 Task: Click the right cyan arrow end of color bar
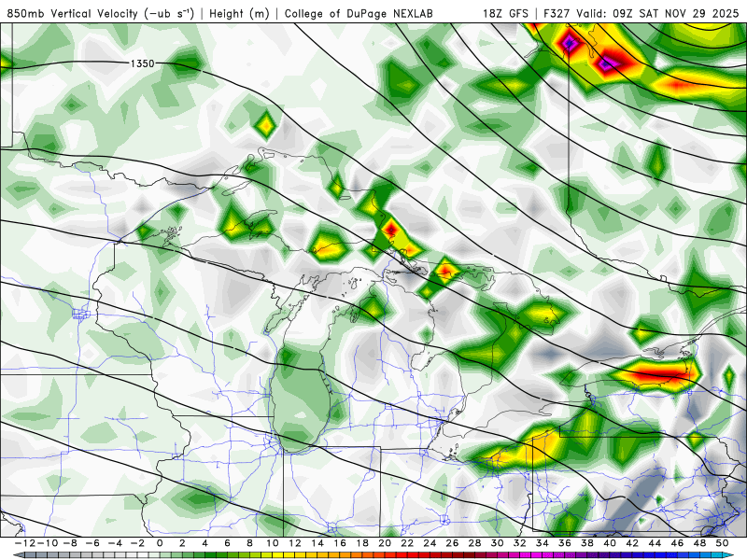pos(729,555)
